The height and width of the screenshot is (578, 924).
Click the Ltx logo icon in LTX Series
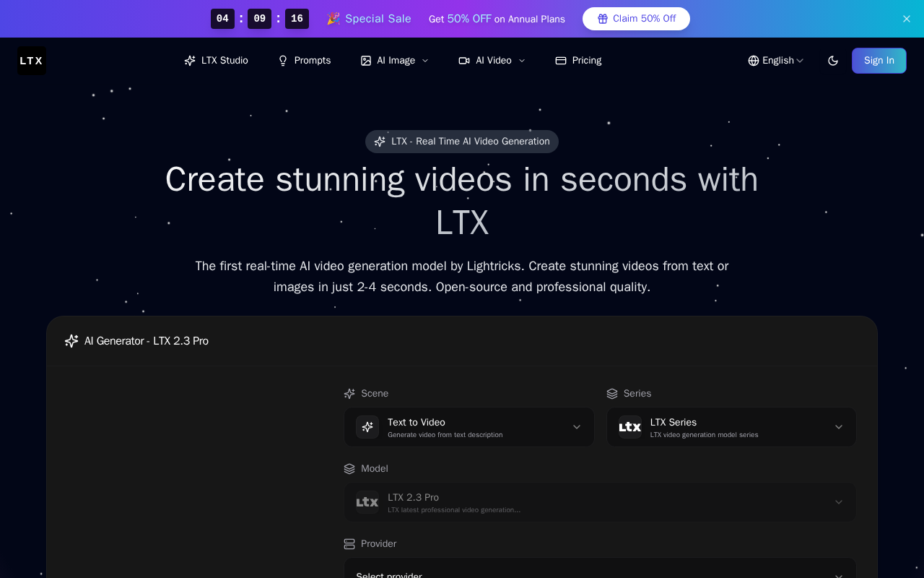(x=630, y=427)
